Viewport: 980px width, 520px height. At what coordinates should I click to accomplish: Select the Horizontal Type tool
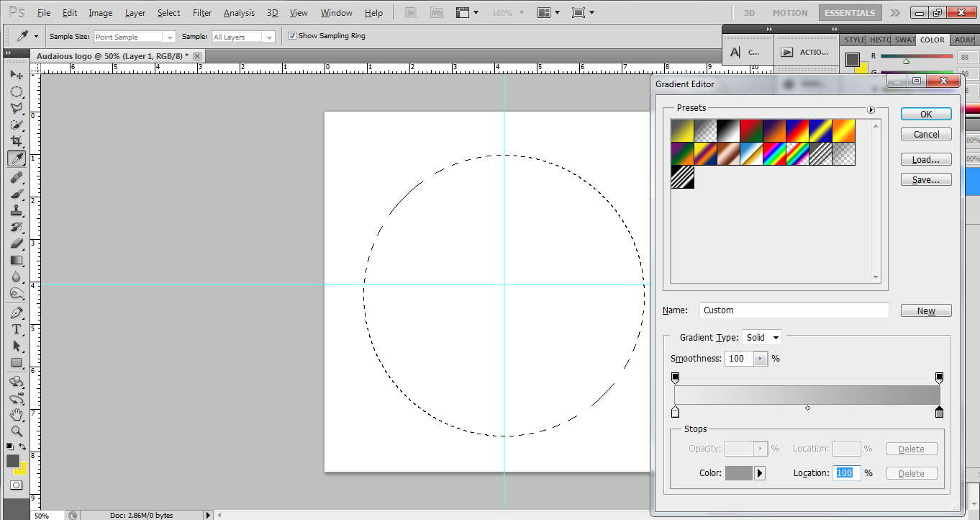coord(17,329)
